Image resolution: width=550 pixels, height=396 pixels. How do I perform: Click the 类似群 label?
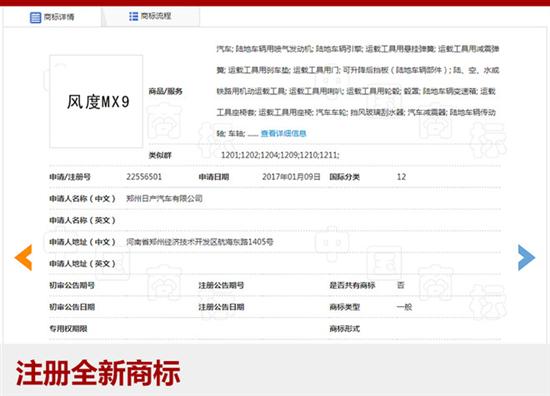tap(160, 155)
